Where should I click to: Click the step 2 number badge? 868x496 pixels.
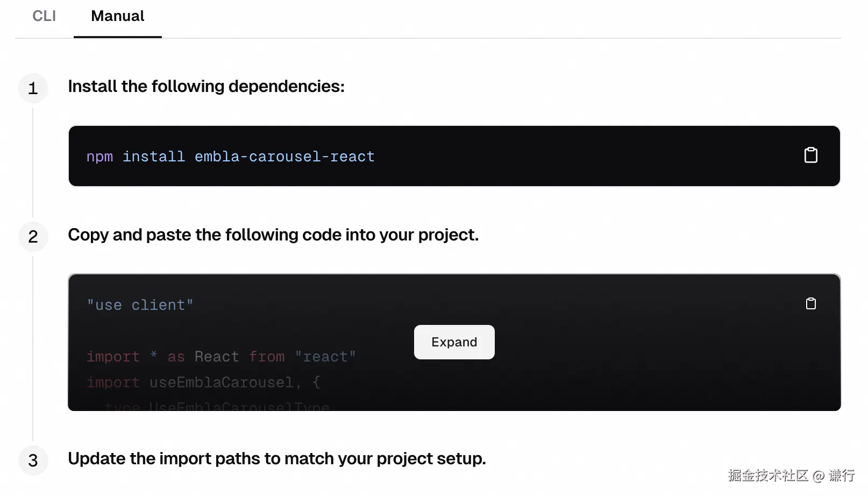coord(33,237)
